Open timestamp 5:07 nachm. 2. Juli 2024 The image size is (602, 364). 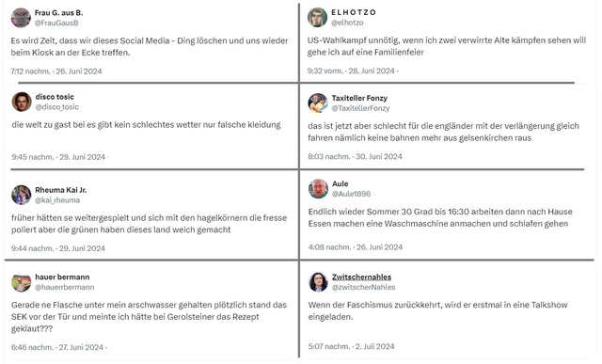pyautogui.click(x=351, y=346)
